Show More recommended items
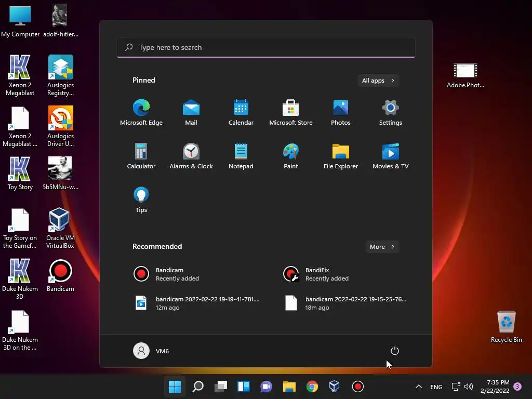The height and width of the screenshot is (399, 532). tap(382, 247)
